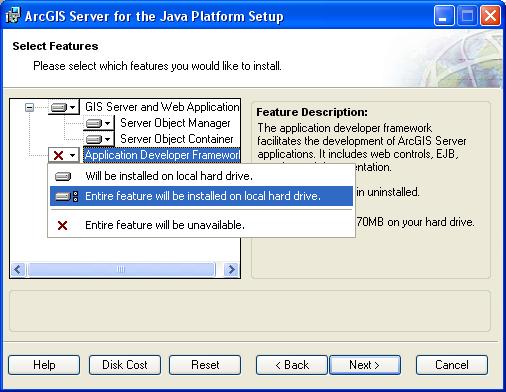Select the Application Developer Framework tree item
The width and height of the screenshot is (506, 392).
[162, 155]
